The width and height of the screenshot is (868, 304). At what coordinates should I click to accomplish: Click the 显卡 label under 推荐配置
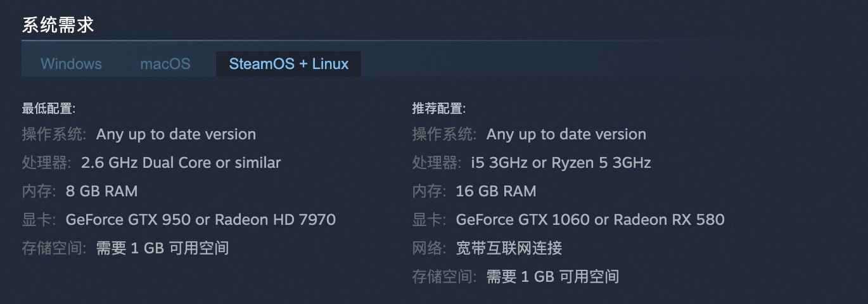[x=428, y=220]
